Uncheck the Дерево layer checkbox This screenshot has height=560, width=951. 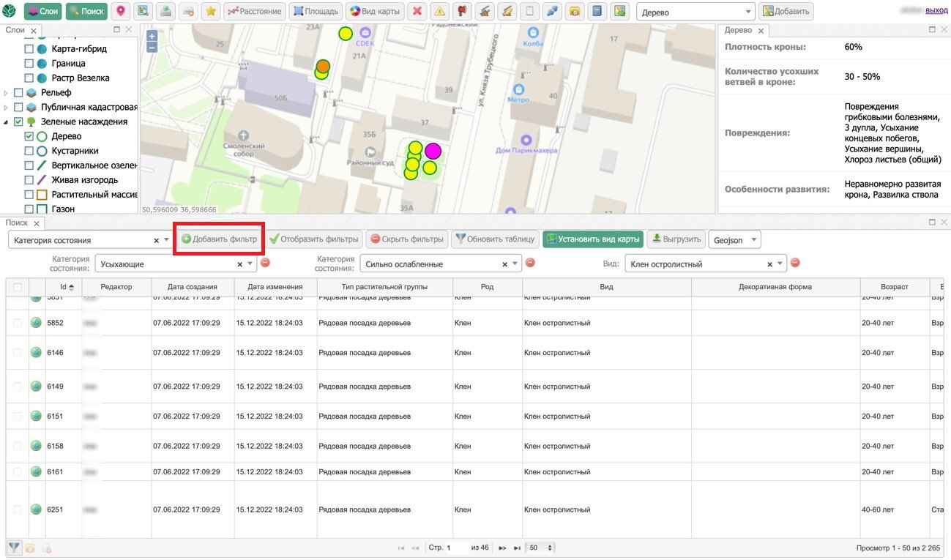pos(29,136)
